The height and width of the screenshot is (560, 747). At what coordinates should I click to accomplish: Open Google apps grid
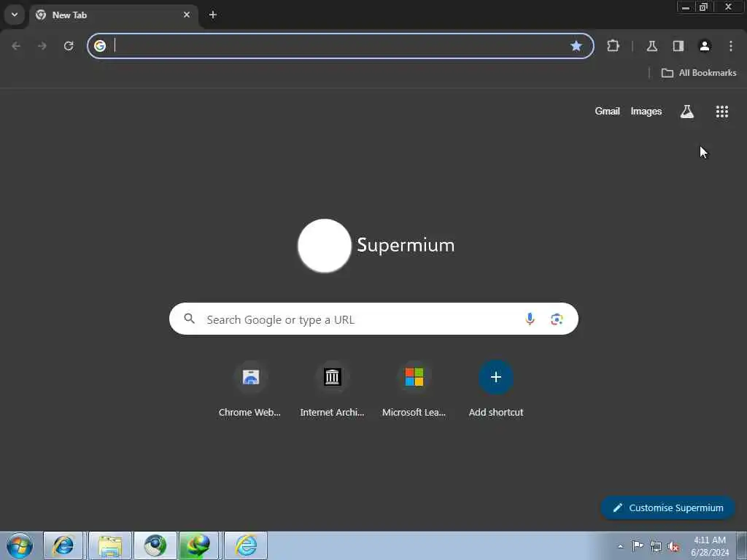click(x=721, y=112)
